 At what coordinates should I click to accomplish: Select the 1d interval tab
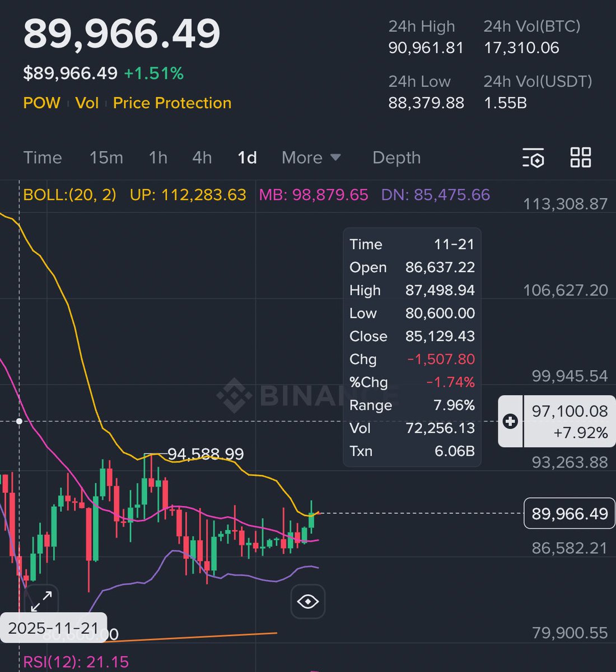pyautogui.click(x=247, y=157)
